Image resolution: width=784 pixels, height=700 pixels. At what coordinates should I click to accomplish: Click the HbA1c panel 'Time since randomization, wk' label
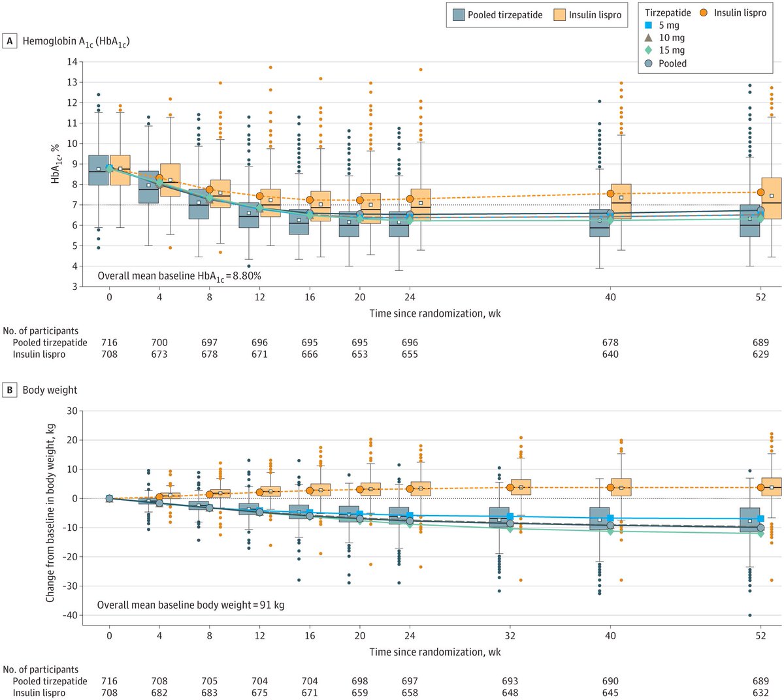click(435, 313)
